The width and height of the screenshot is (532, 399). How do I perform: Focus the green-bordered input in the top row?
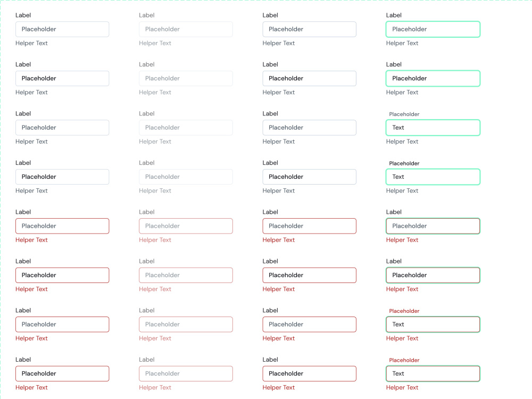(433, 29)
